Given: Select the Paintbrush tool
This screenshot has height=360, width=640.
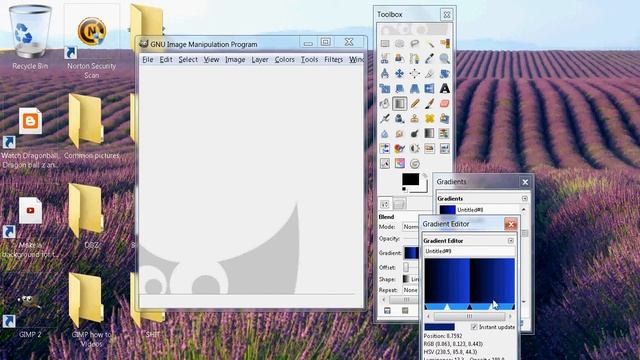Looking at the screenshot, I should click(429, 103).
